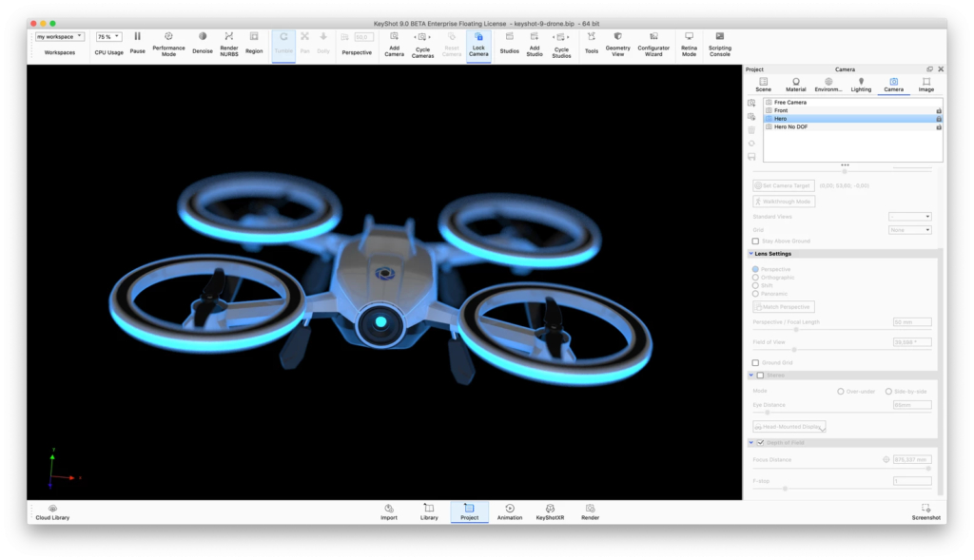Screen dimensions: 974x560
Task: Collapse the Lens Settings section
Action: pyautogui.click(x=751, y=254)
